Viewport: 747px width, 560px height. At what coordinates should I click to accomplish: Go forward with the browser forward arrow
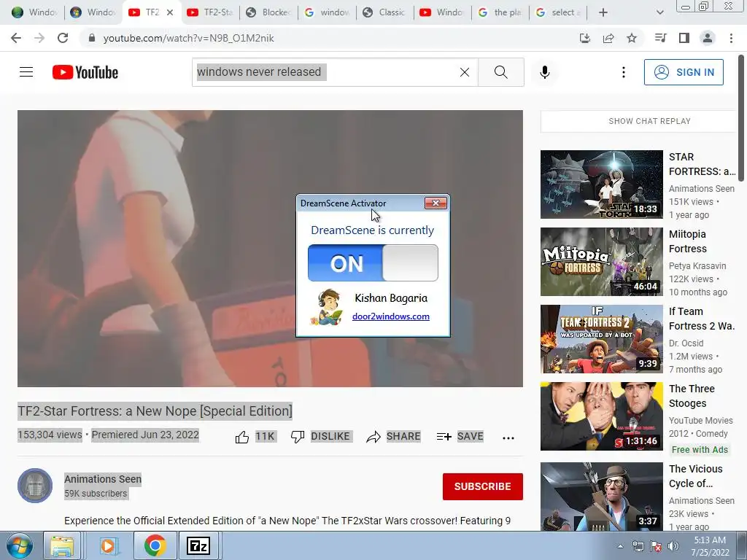[39, 38]
